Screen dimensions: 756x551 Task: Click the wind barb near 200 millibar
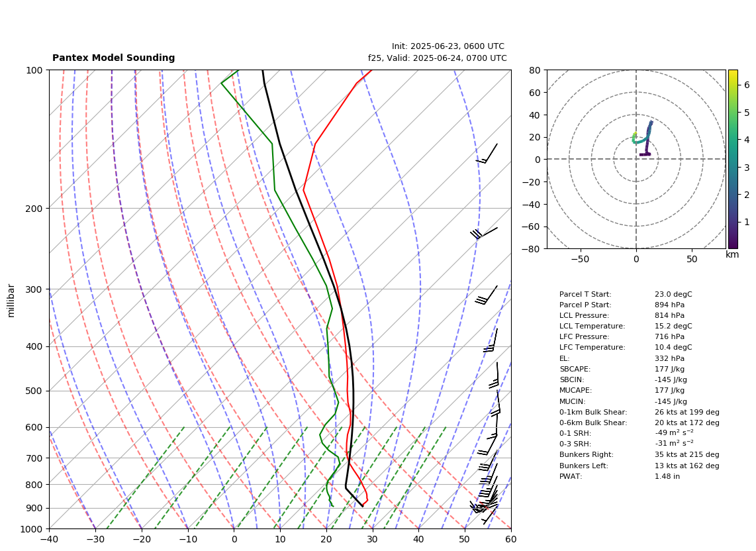(484, 233)
